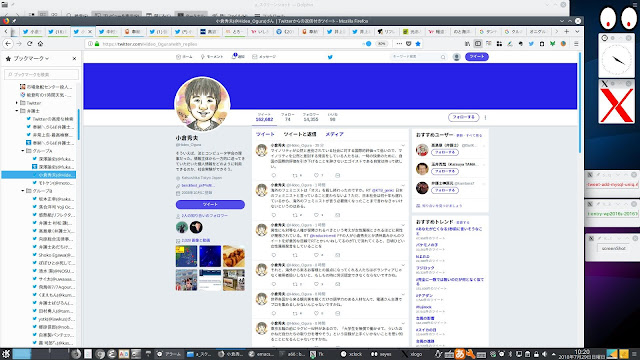Toggle the sidebar view toolbar icon
Viewport: 640px width, 360px height.
pyautogui.click(x=478, y=44)
